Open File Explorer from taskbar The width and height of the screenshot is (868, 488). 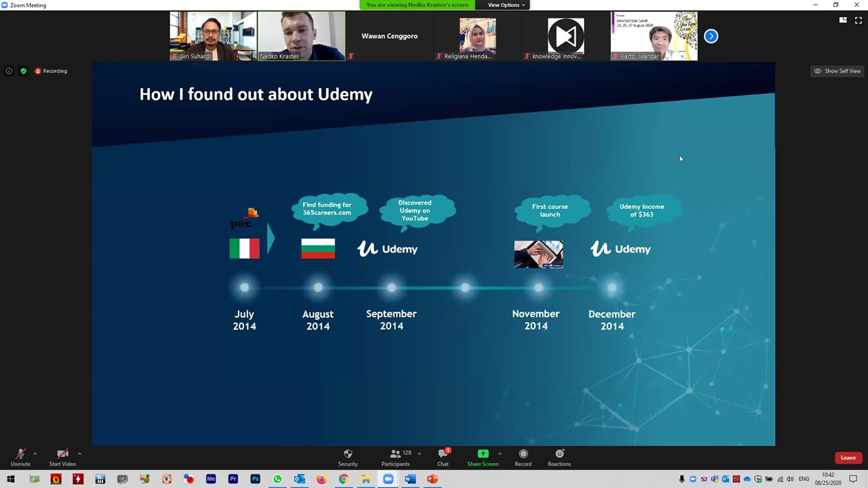click(x=366, y=479)
